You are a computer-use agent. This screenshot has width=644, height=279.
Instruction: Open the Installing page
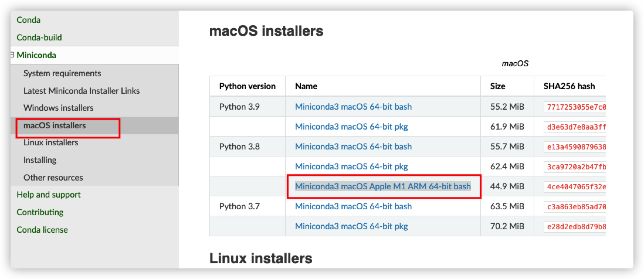(x=40, y=160)
